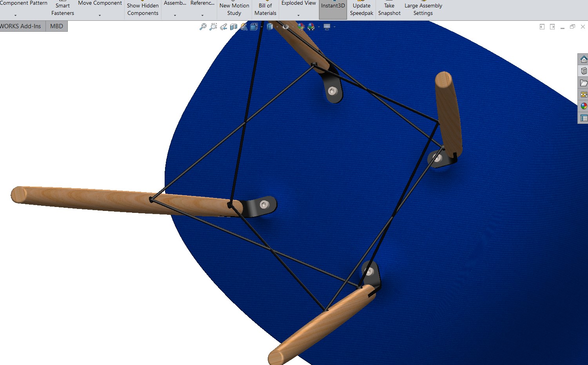Image resolution: width=588 pixels, height=365 pixels.
Task: Expand the Component Pattern dropdown arrow
Action: (16, 15)
